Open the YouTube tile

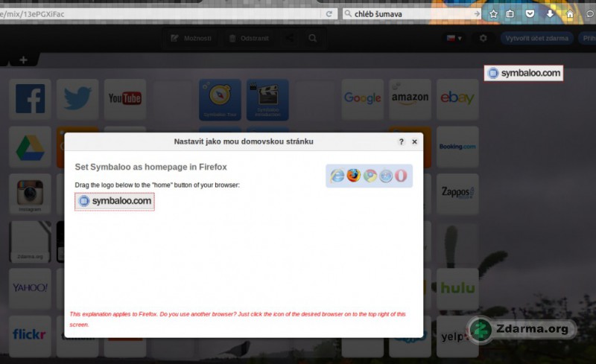125,100
